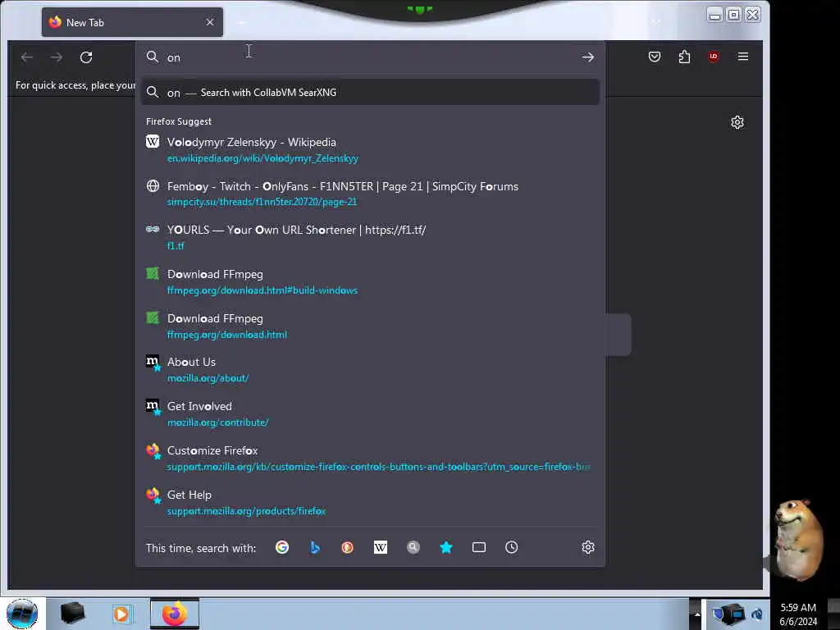This screenshot has height=630, width=840.
Task: Open Volodymyr Zelenskyy Wikipedia suggestion
Action: pos(370,150)
